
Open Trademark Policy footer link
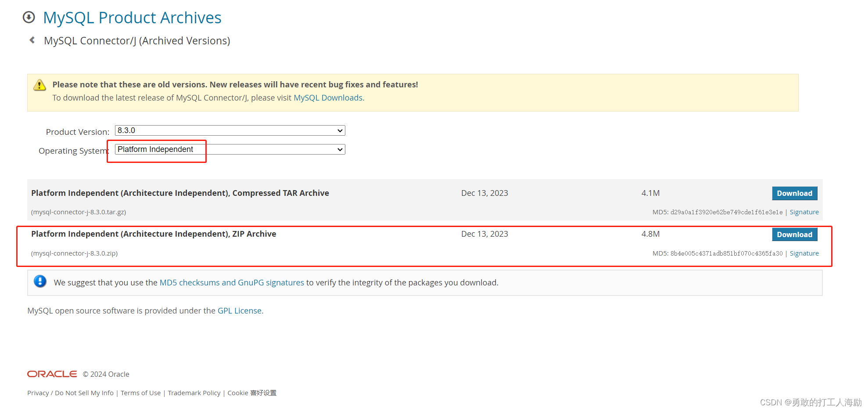[194, 393]
